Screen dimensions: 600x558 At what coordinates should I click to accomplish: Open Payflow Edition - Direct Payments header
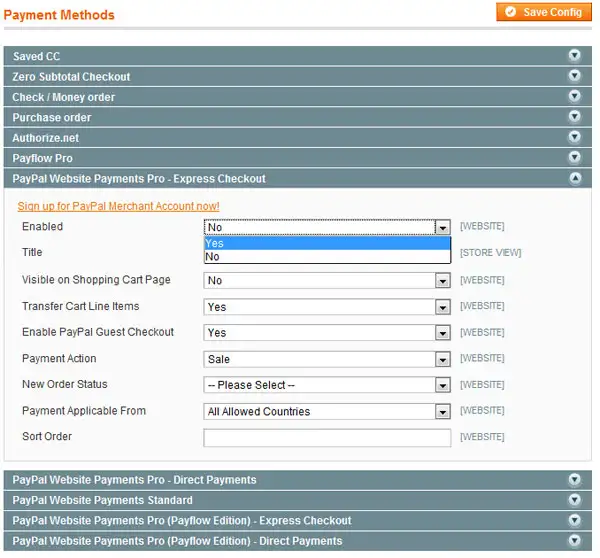[298, 541]
